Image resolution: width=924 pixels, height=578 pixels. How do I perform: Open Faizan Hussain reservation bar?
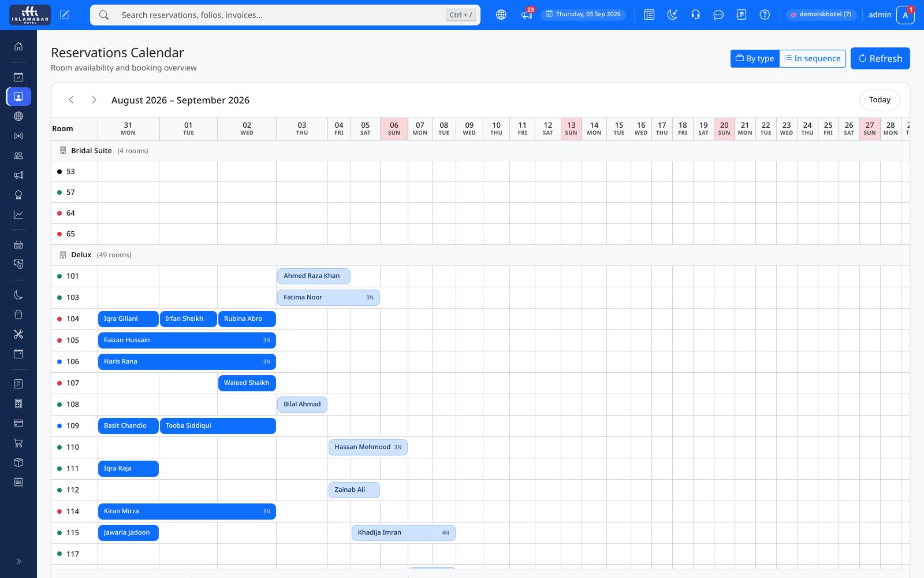(x=187, y=340)
